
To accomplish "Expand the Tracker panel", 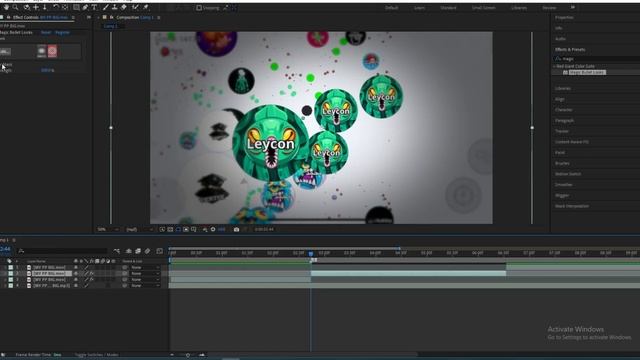I will point(562,131).
